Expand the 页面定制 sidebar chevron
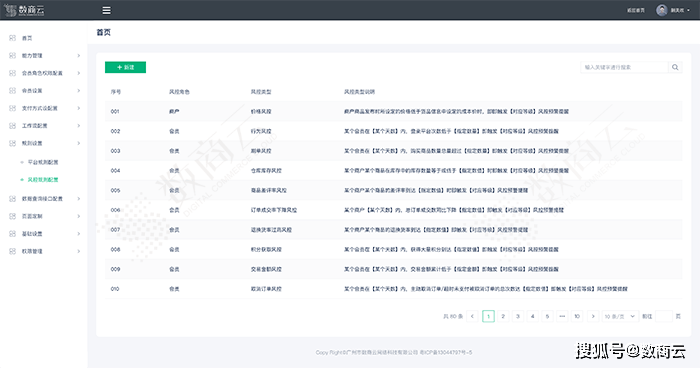The image size is (700, 368). (79, 216)
